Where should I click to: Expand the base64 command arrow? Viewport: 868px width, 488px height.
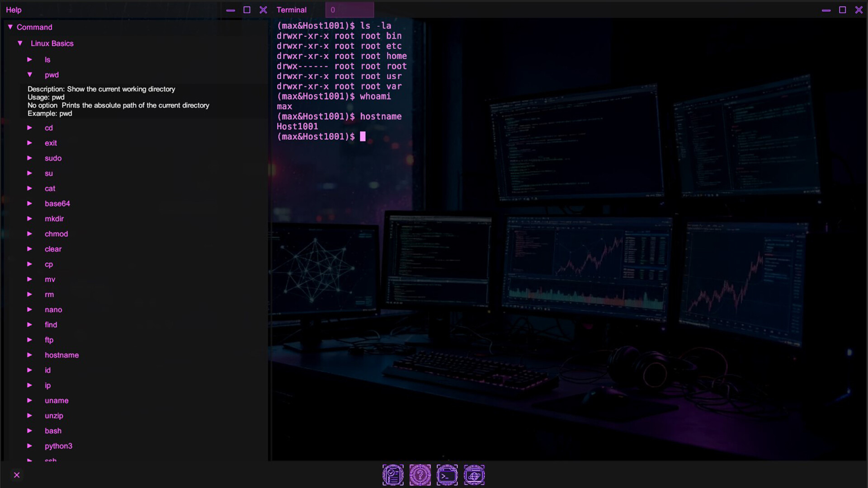30,204
